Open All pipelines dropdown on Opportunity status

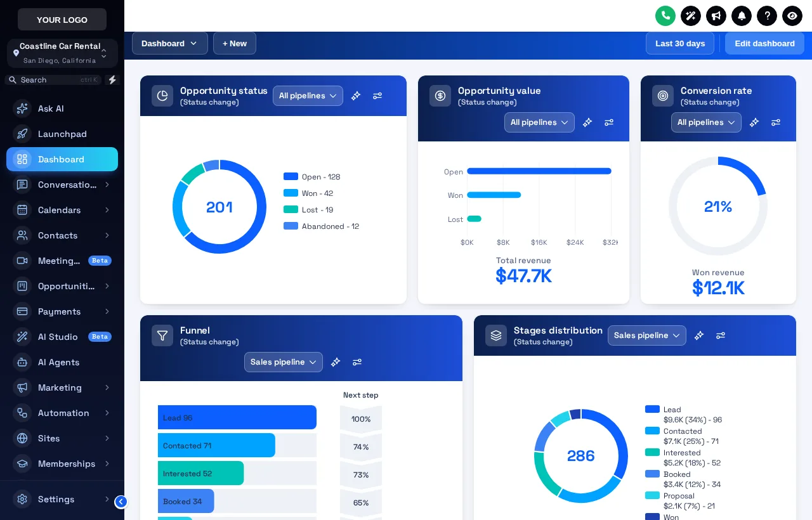(x=308, y=96)
